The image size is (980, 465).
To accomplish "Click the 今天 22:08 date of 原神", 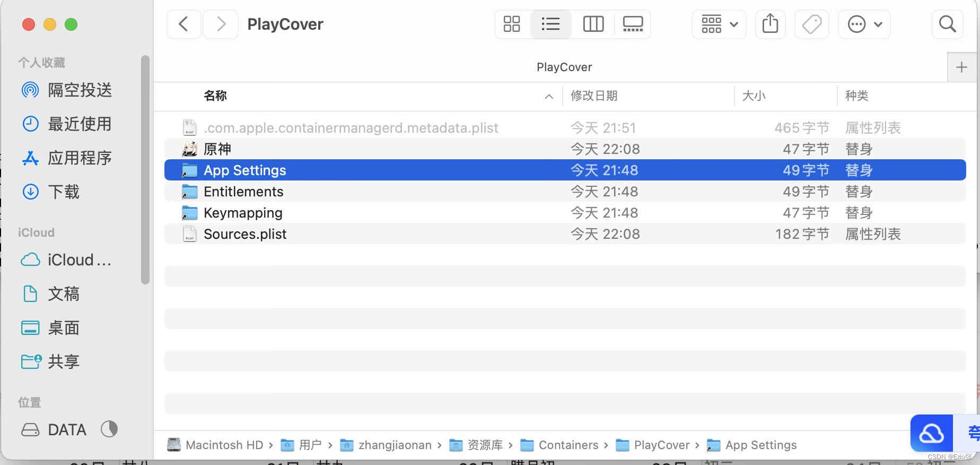I will click(605, 149).
